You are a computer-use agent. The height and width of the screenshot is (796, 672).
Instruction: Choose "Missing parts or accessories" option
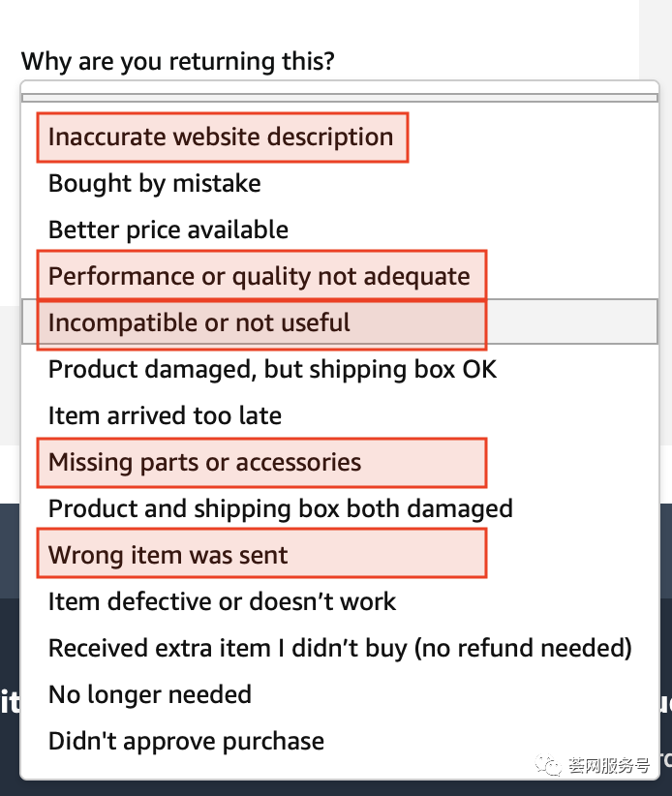204,462
